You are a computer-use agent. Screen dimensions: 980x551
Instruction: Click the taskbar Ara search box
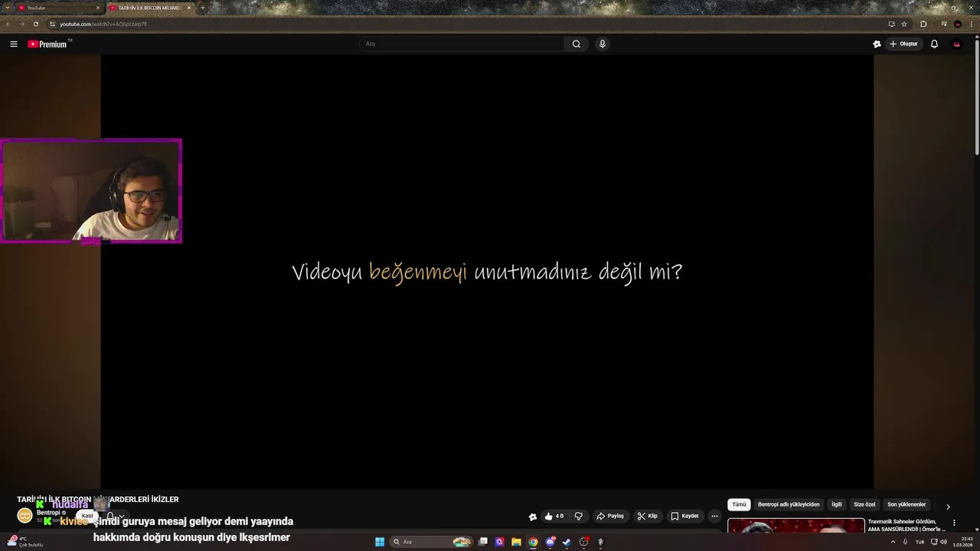[432, 542]
